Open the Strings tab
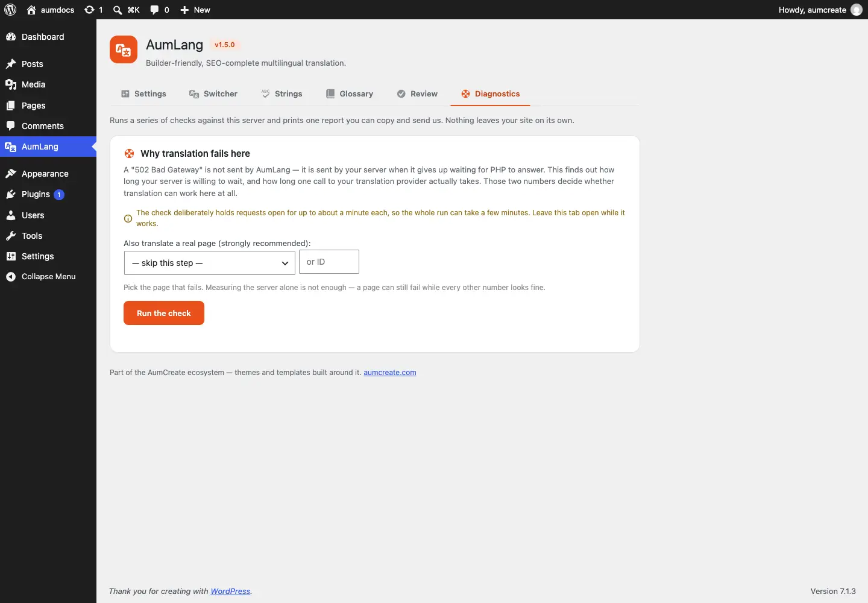The image size is (868, 603). [x=281, y=94]
